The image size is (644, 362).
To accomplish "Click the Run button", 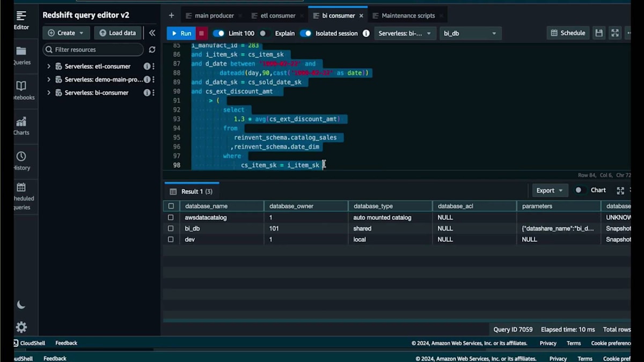I will (x=181, y=33).
